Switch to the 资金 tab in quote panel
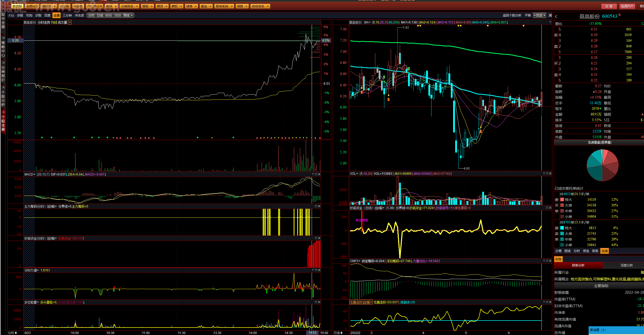The image size is (644, 335). tap(586, 251)
